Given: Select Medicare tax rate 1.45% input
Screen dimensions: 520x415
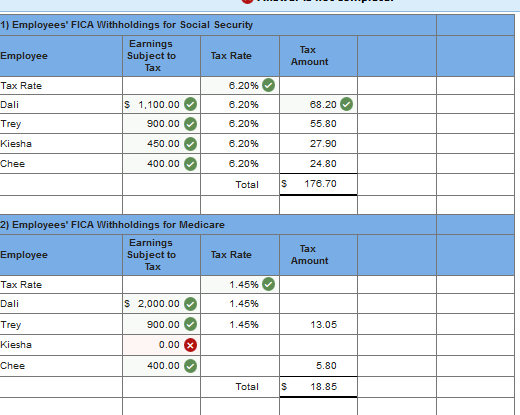Looking at the screenshot, I should (x=240, y=284).
